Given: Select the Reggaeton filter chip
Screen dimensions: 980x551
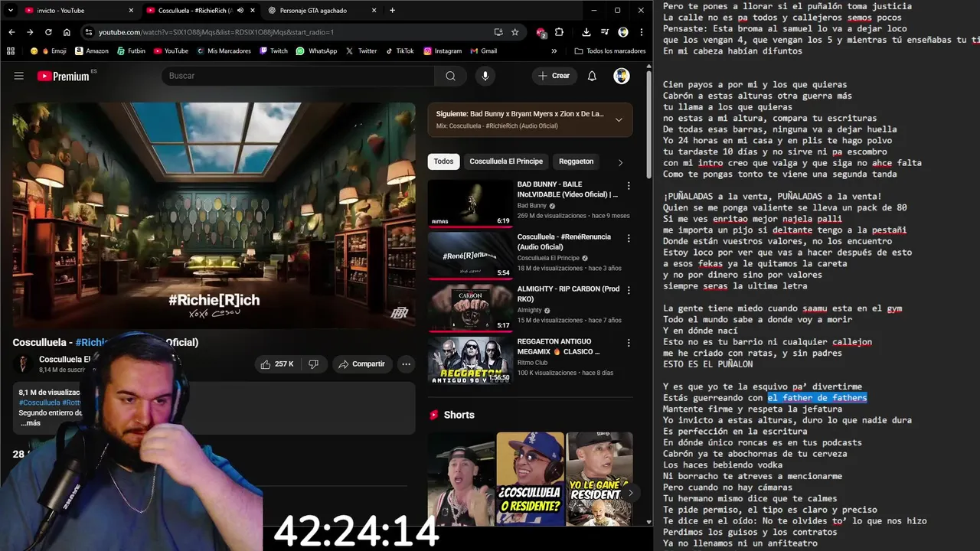Looking at the screenshot, I should (x=576, y=161).
